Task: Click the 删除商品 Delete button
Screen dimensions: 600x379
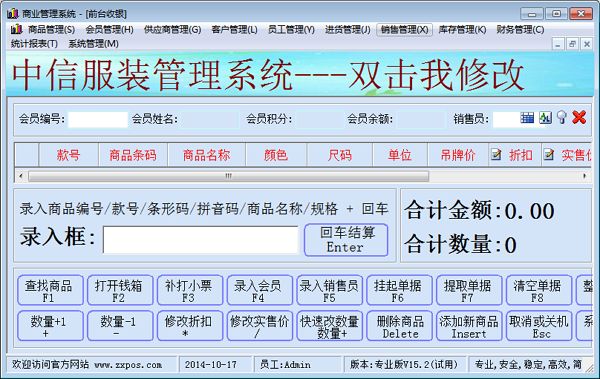Action: pos(399,326)
